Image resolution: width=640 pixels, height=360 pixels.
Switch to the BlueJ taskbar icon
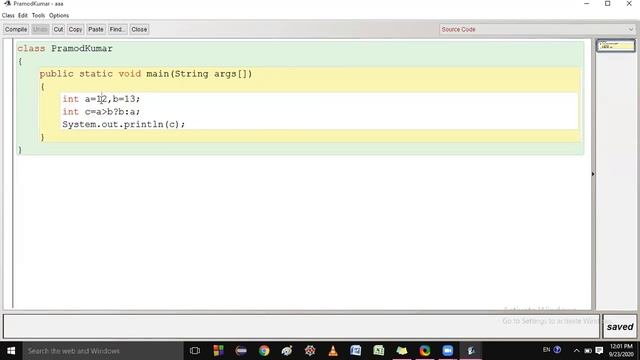[x=471, y=351]
